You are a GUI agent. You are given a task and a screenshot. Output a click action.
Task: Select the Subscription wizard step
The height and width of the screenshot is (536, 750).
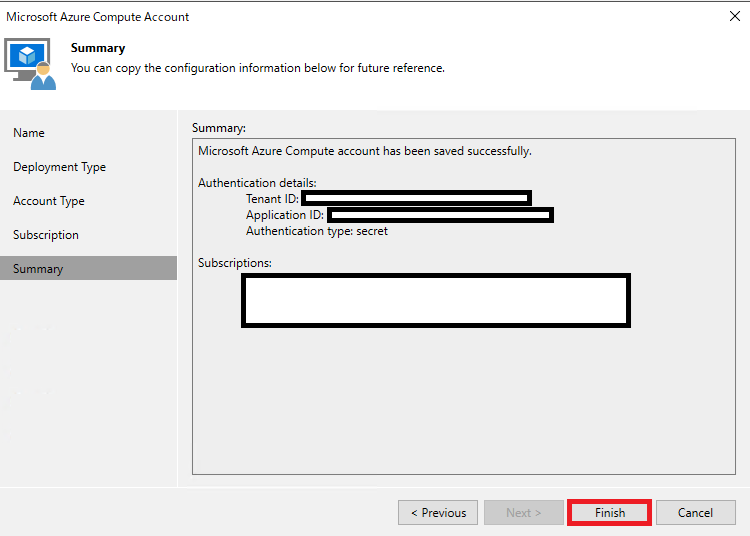[46, 235]
